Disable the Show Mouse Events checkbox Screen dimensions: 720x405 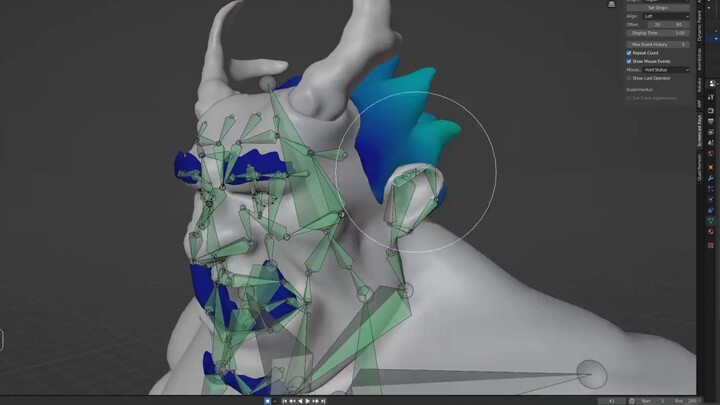point(629,61)
